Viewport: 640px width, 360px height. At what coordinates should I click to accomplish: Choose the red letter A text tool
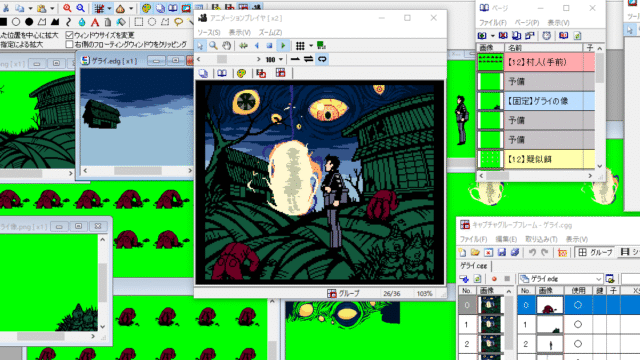[95, 22]
